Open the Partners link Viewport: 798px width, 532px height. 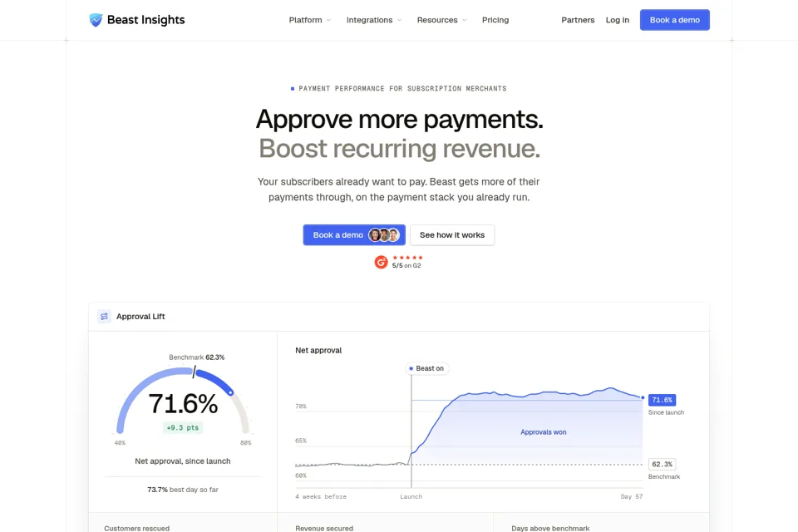(x=578, y=20)
